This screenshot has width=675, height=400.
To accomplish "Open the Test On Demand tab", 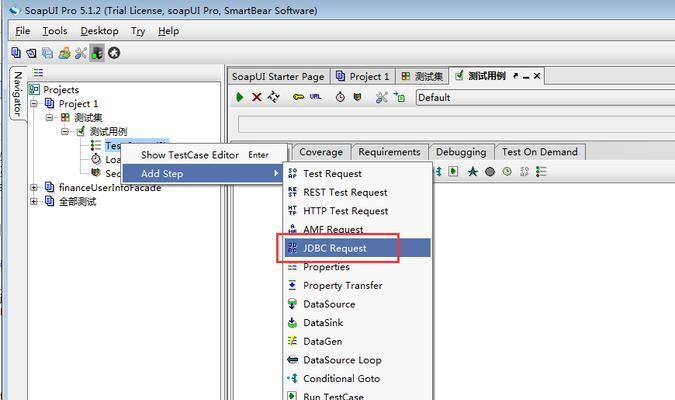I will [540, 152].
